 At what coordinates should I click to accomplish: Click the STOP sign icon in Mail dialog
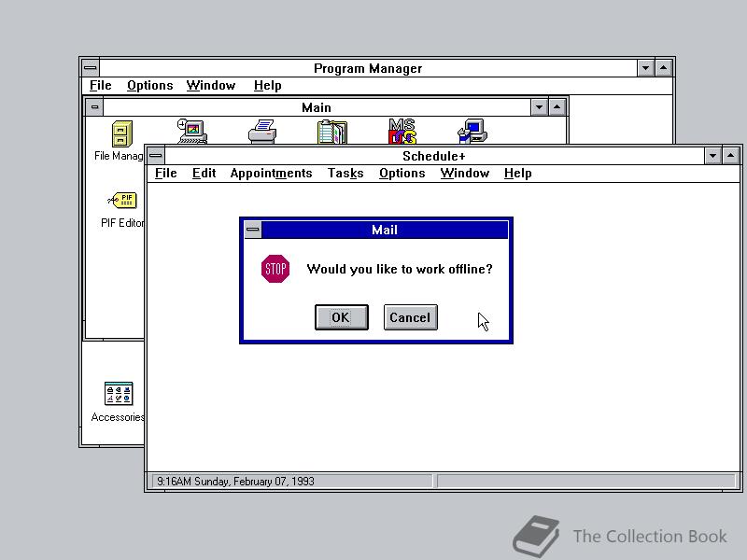(275, 269)
